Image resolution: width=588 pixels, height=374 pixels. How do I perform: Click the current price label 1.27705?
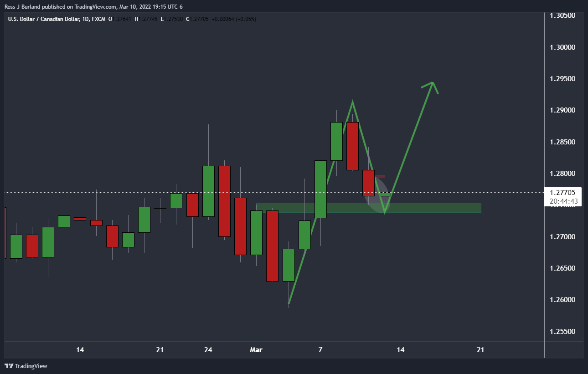coord(564,192)
